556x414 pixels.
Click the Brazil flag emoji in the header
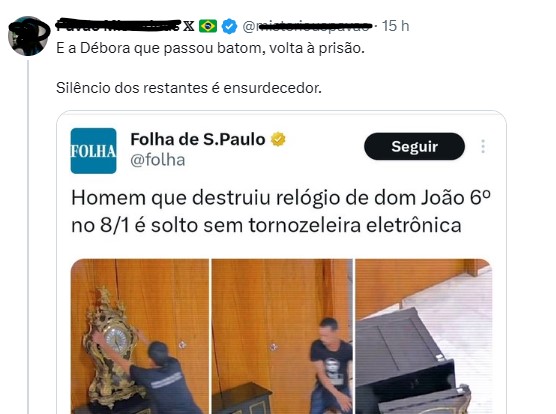(208, 26)
